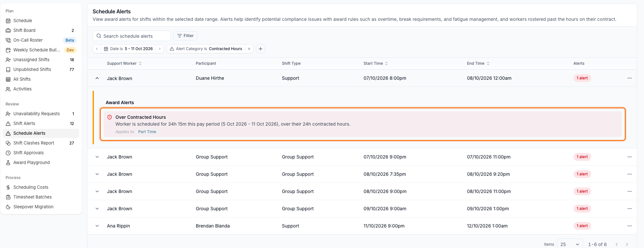
Task: Click the Shift Clashes Report icon
Action: point(8,143)
